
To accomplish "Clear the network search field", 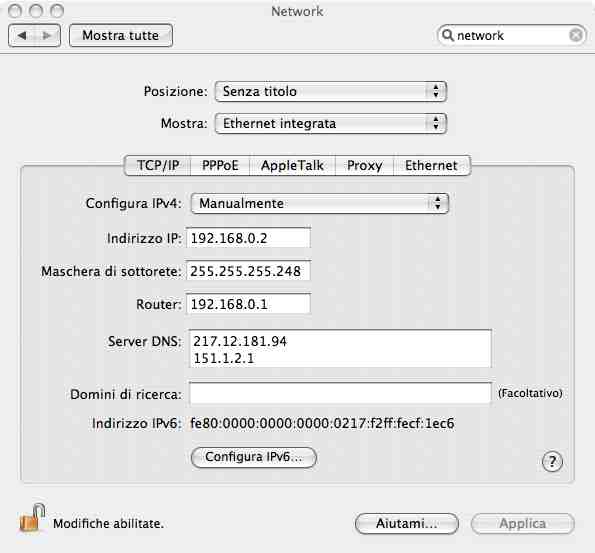I will pos(576,35).
